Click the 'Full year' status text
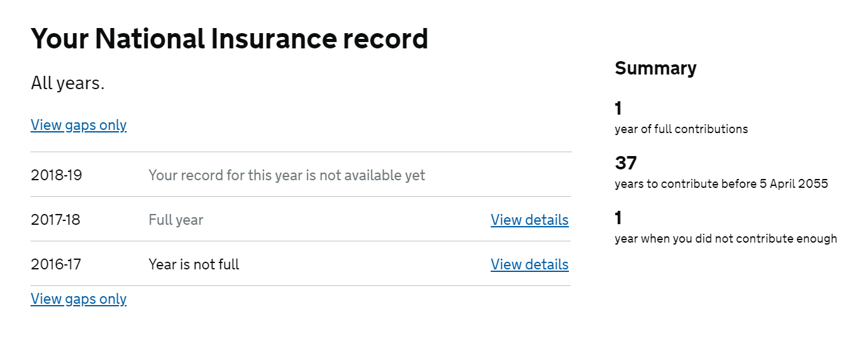 (x=176, y=220)
